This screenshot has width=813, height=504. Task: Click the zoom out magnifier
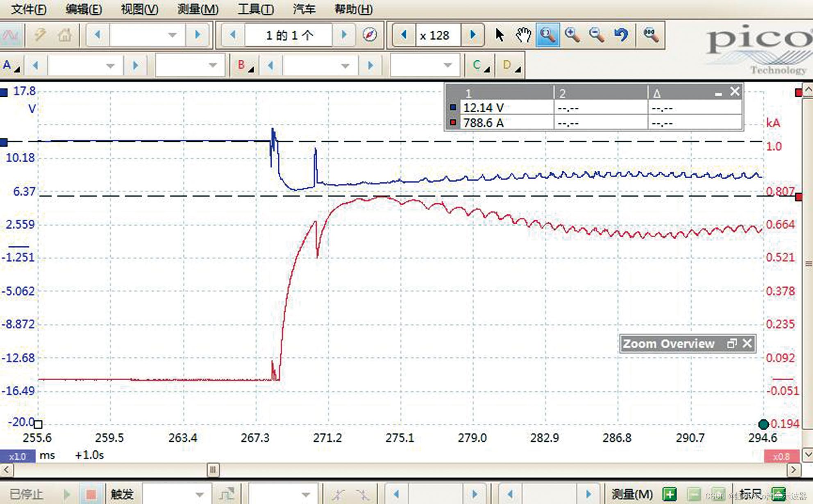597,35
